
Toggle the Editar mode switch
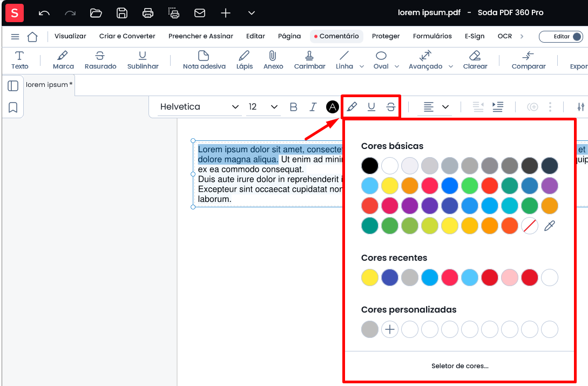click(560, 36)
